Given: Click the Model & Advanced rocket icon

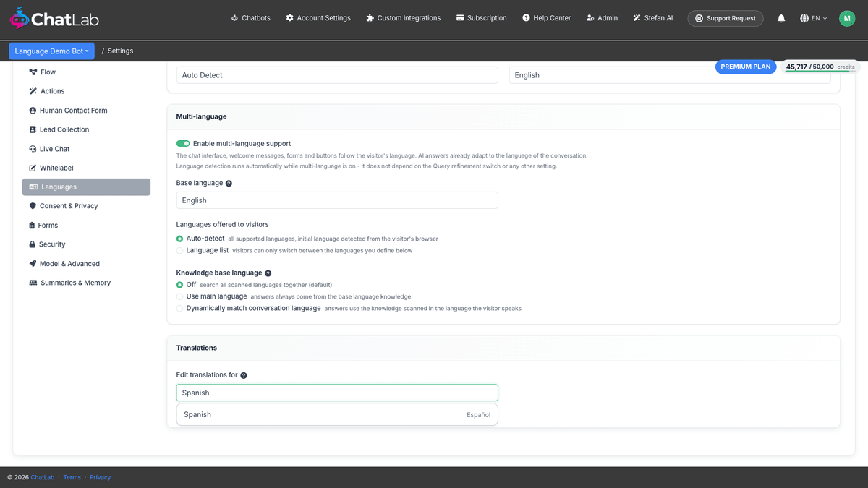Looking at the screenshot, I should point(33,264).
